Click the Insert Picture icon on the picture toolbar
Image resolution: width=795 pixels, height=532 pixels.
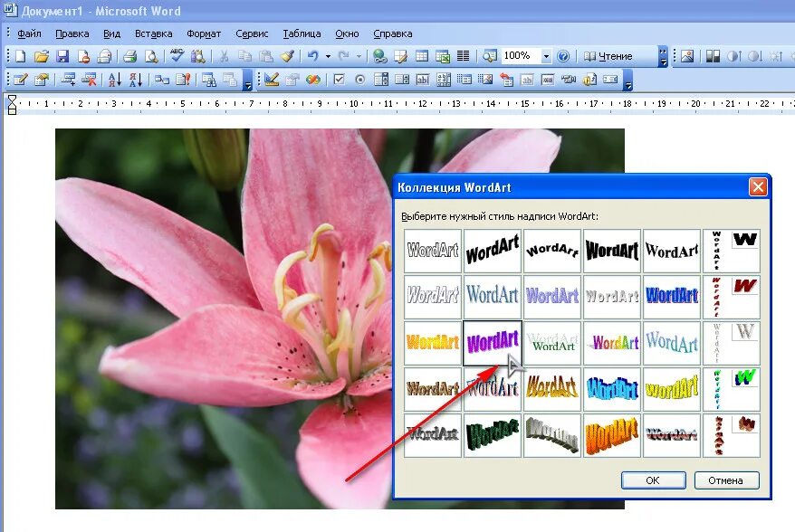pos(687,56)
